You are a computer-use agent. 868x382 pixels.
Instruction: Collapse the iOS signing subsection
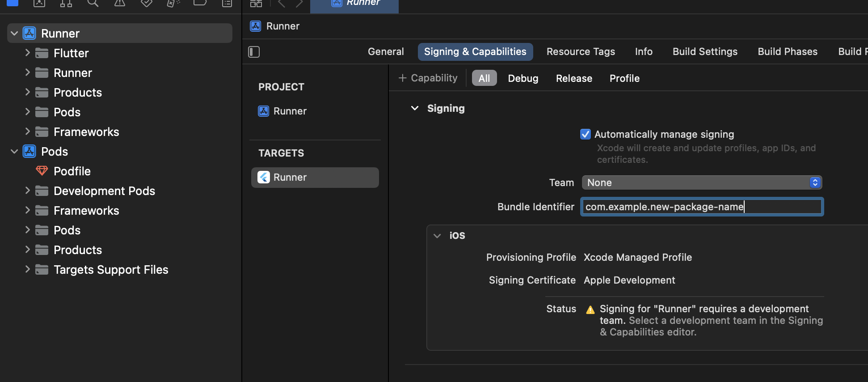[x=437, y=236]
